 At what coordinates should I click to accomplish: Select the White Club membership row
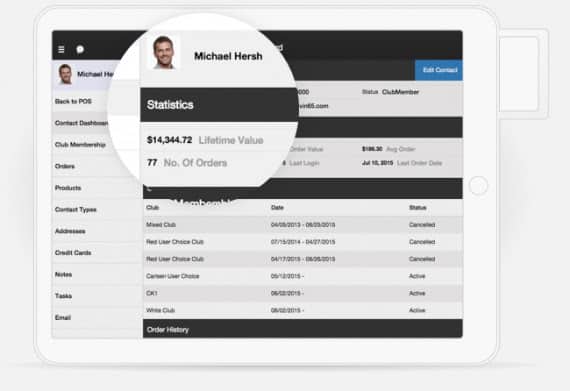pos(303,310)
